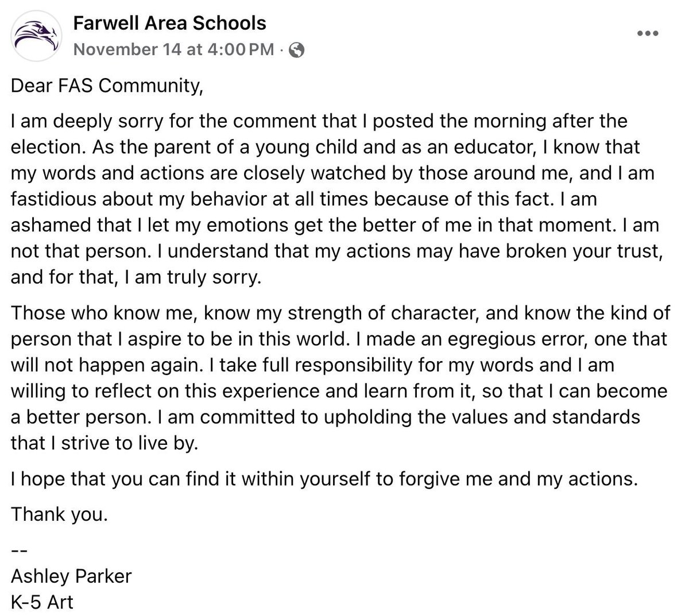The height and width of the screenshot is (616, 689).
Task: Click the "Thank you." line
Action: tap(59, 514)
